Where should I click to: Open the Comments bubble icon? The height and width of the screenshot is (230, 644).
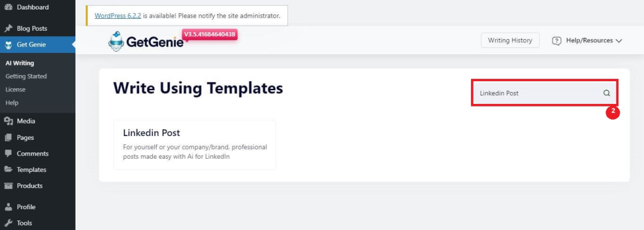tap(8, 154)
